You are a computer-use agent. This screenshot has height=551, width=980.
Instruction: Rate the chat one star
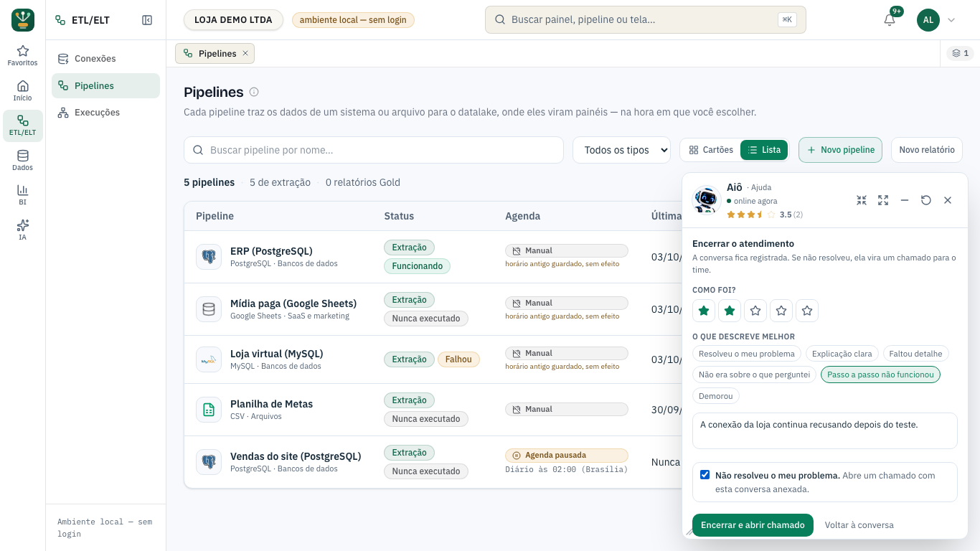pyautogui.click(x=704, y=311)
